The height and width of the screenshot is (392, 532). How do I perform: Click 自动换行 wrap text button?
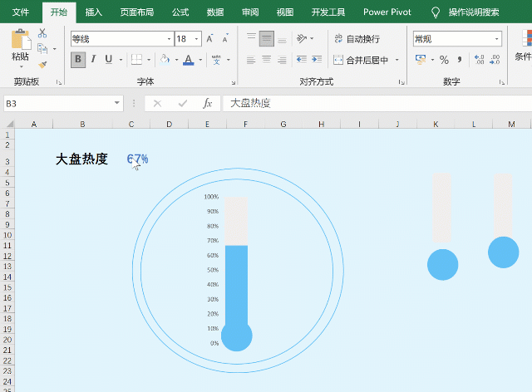pos(357,39)
